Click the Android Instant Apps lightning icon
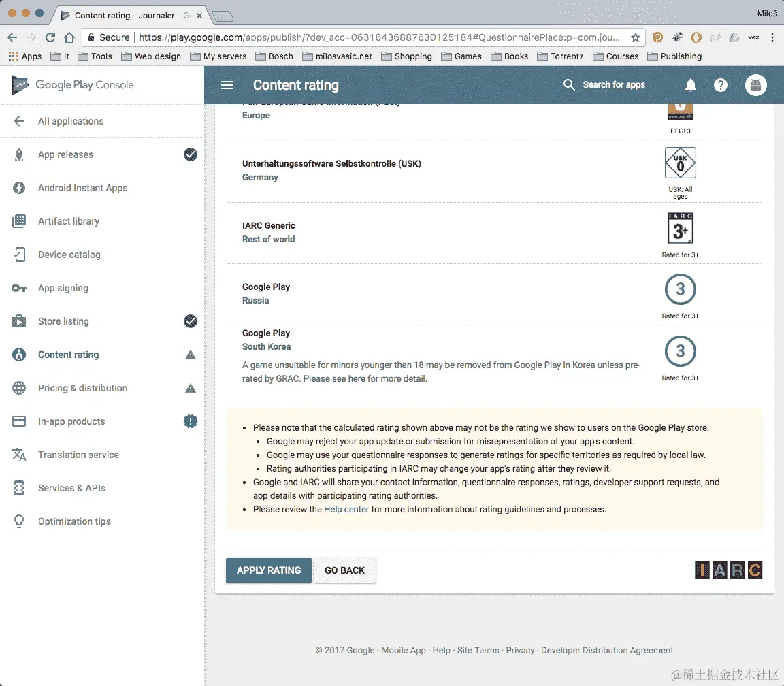784x686 pixels. click(19, 188)
